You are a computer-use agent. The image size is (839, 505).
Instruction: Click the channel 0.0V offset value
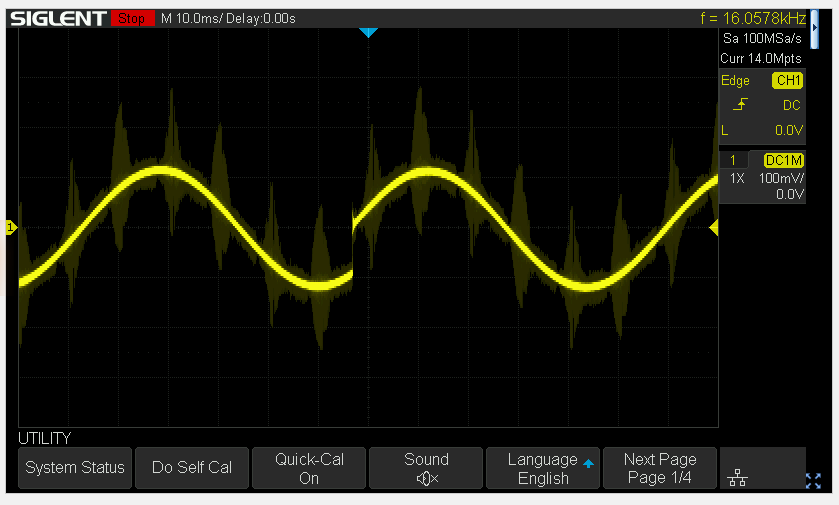(790, 194)
